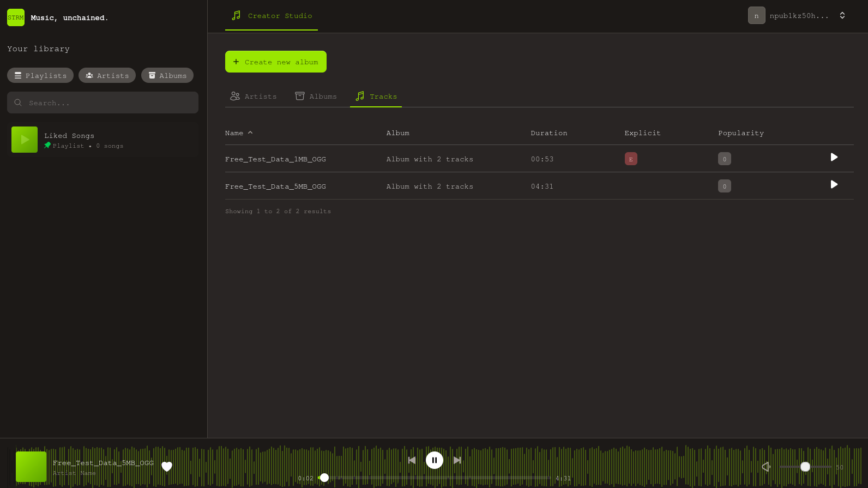Filter library by Playlists
Viewport: 868px width, 488px height.
[x=40, y=76]
